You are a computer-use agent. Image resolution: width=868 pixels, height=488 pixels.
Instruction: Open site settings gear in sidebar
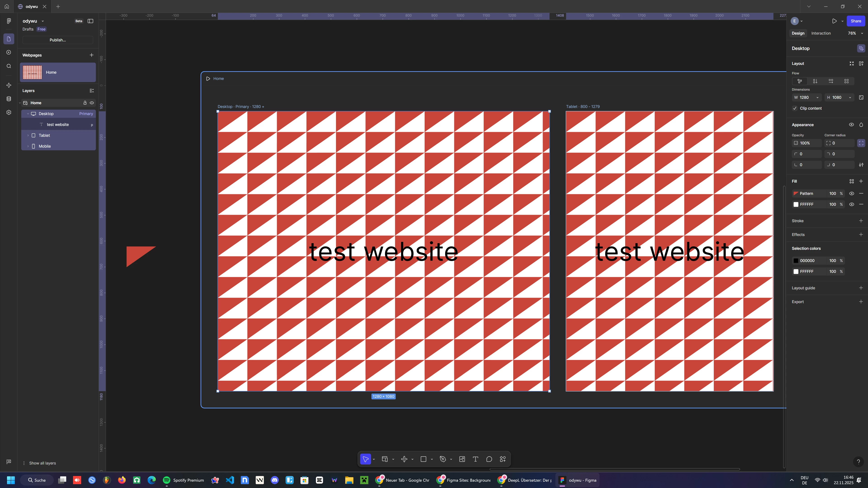[9, 113]
